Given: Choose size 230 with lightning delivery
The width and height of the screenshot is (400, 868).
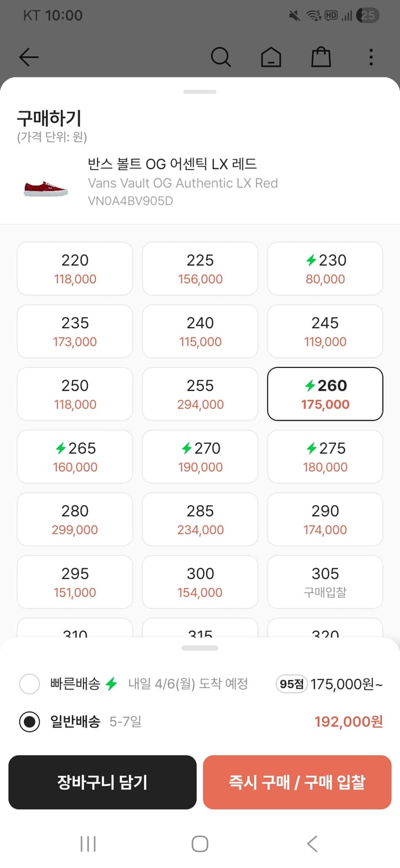Looking at the screenshot, I should pyautogui.click(x=325, y=269).
